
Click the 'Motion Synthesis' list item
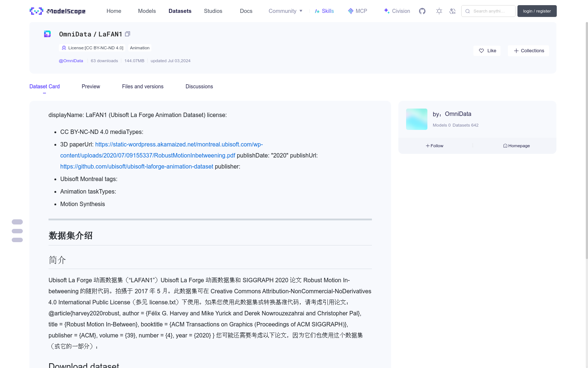point(83,204)
